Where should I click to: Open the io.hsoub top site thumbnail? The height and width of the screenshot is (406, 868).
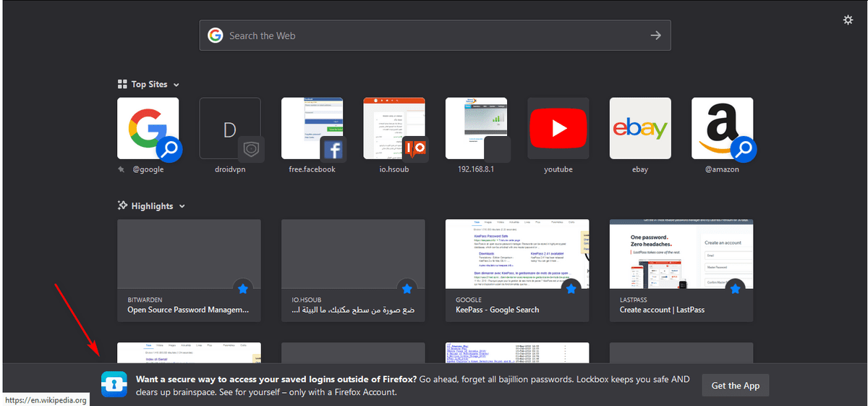point(393,129)
